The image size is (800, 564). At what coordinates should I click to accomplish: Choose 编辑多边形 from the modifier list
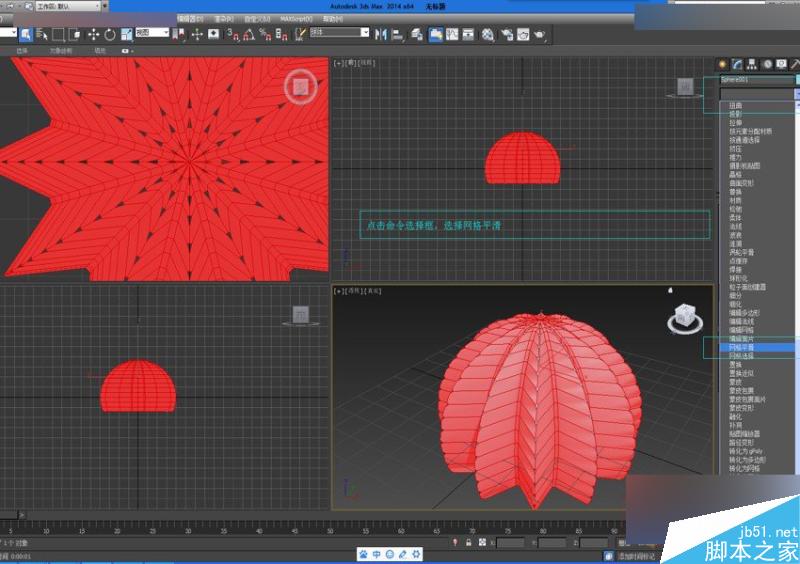click(x=744, y=313)
